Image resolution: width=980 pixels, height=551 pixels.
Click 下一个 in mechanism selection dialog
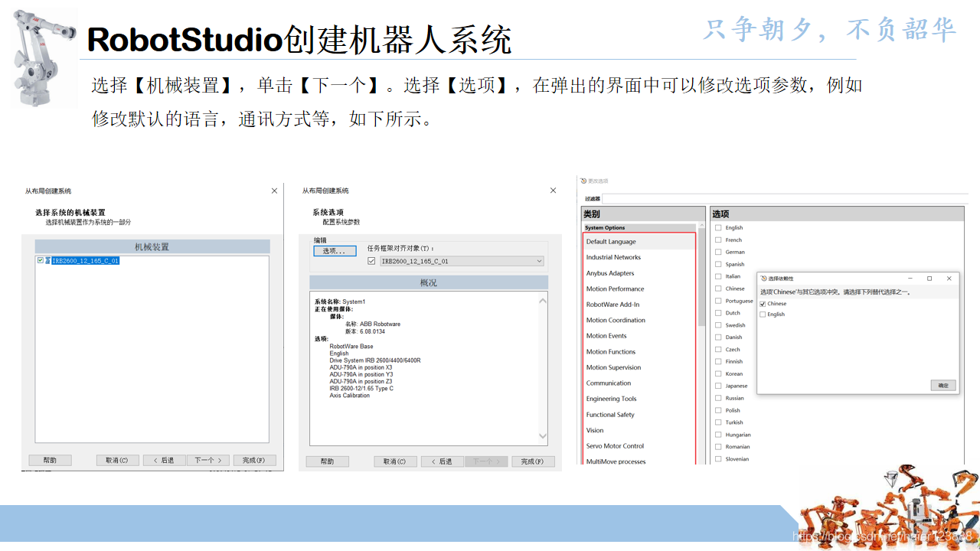click(x=207, y=461)
